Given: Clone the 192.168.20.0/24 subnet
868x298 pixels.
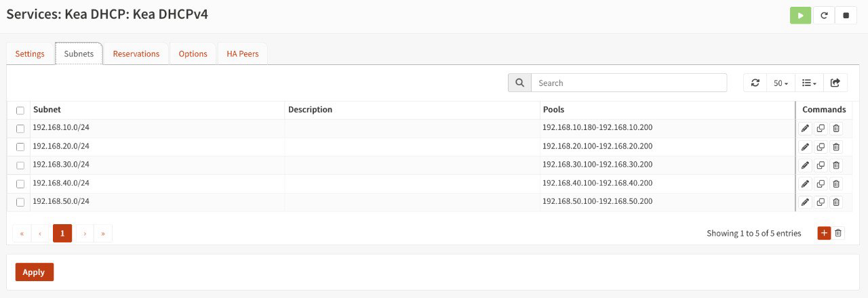Looking at the screenshot, I should (x=821, y=146).
